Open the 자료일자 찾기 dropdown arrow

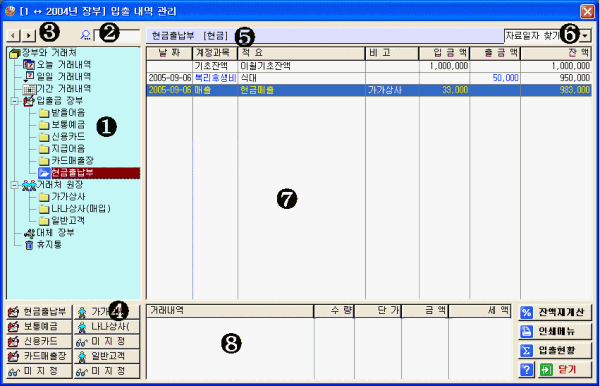coord(585,36)
